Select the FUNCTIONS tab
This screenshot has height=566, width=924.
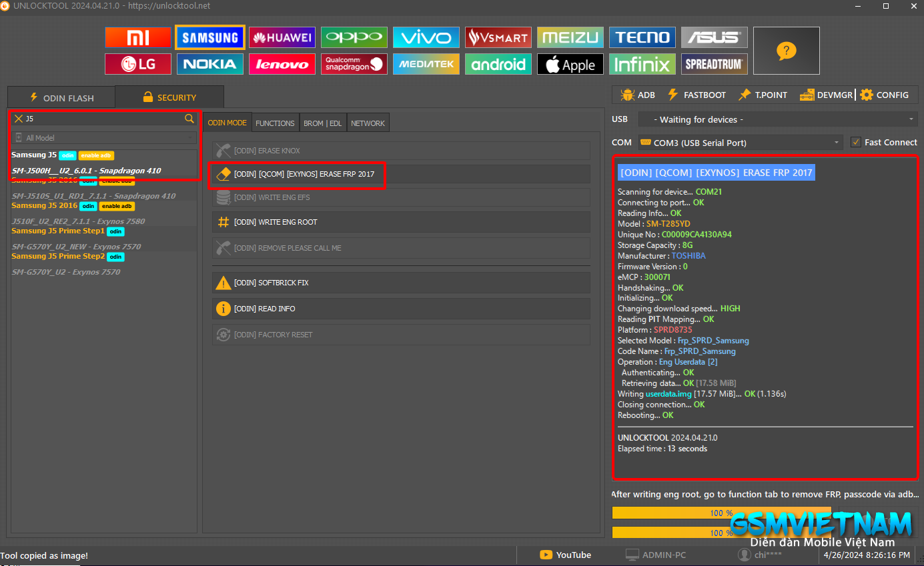[x=275, y=123]
